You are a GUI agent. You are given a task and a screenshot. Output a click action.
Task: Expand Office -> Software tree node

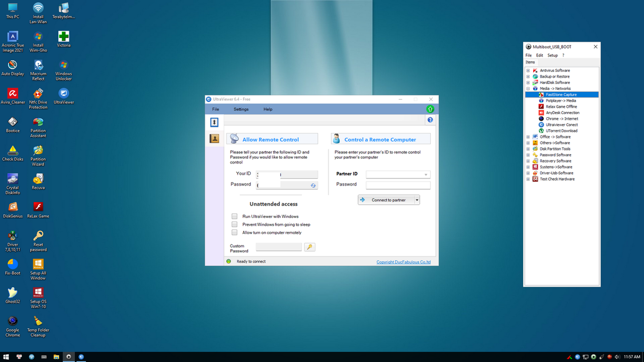pyautogui.click(x=528, y=137)
